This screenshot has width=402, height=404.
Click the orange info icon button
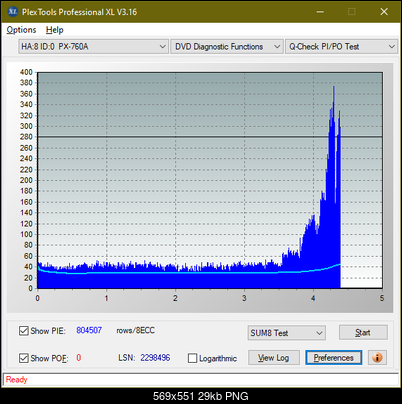click(x=377, y=358)
